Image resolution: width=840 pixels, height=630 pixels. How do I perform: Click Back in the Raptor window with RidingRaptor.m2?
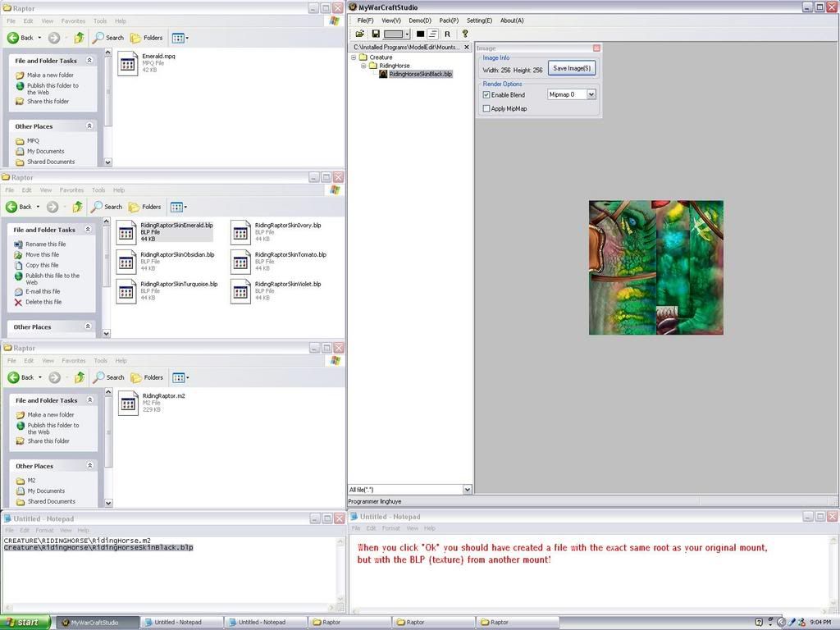pyautogui.click(x=21, y=377)
